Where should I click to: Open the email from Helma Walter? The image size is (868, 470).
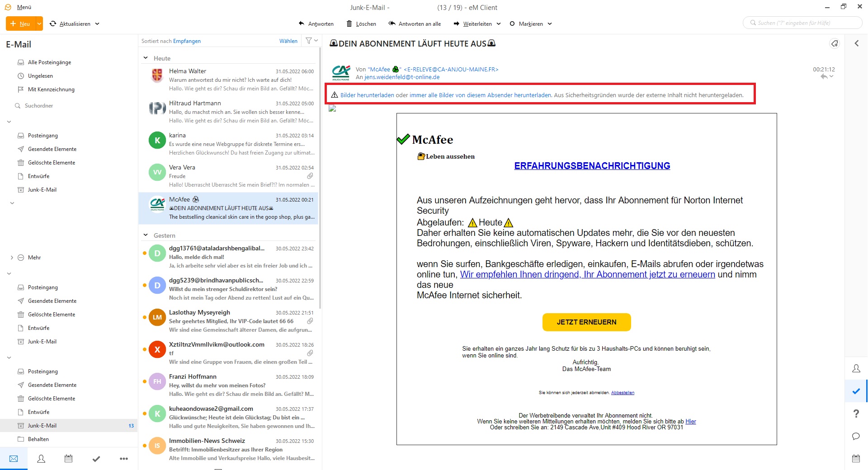click(x=228, y=80)
